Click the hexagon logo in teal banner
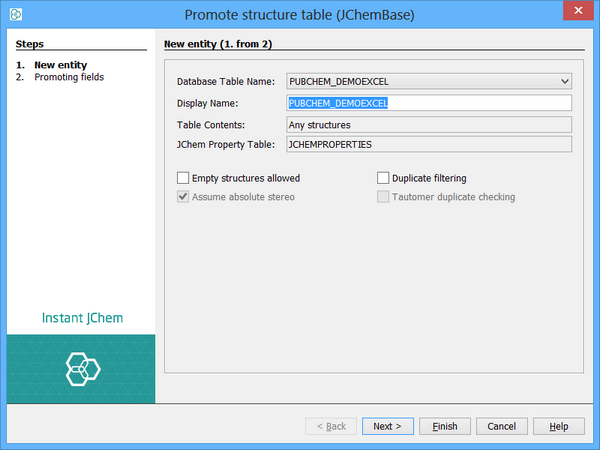The width and height of the screenshot is (600, 450). point(83,369)
